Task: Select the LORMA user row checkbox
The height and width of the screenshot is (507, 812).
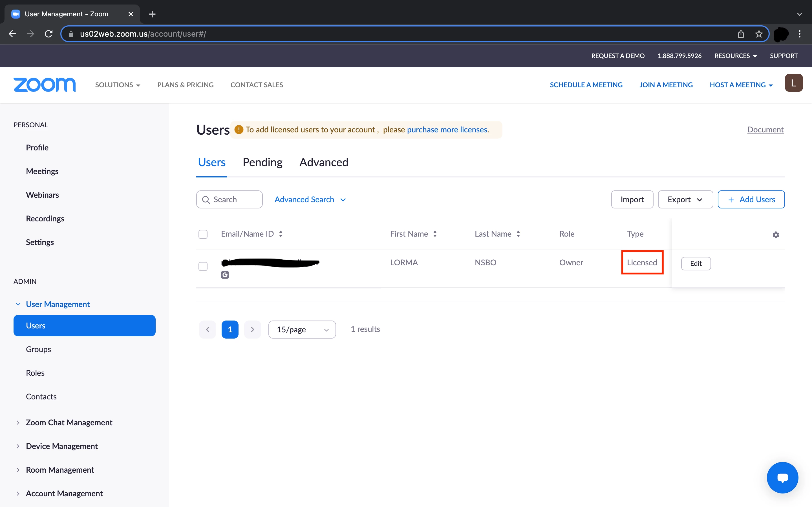Action: pyautogui.click(x=203, y=266)
